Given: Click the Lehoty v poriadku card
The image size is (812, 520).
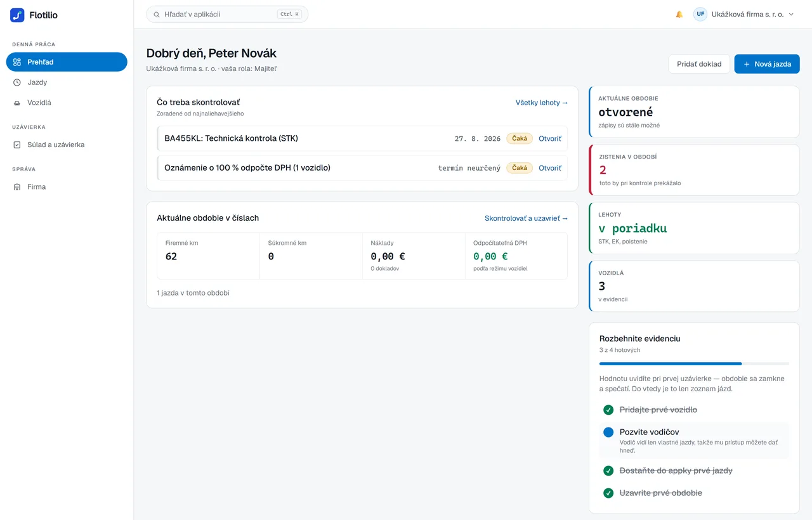Looking at the screenshot, I should coord(694,228).
